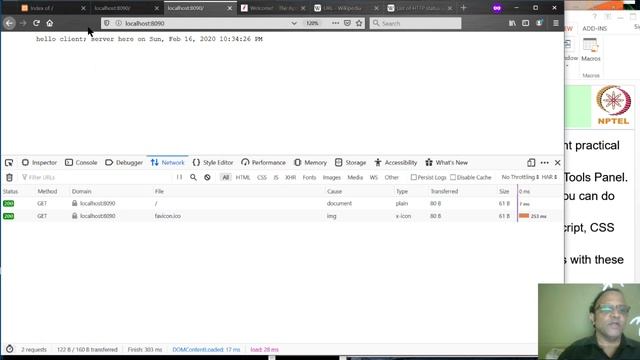Sort by the Domain column header
Image resolution: width=640 pixels, height=360 pixels.
(x=82, y=191)
